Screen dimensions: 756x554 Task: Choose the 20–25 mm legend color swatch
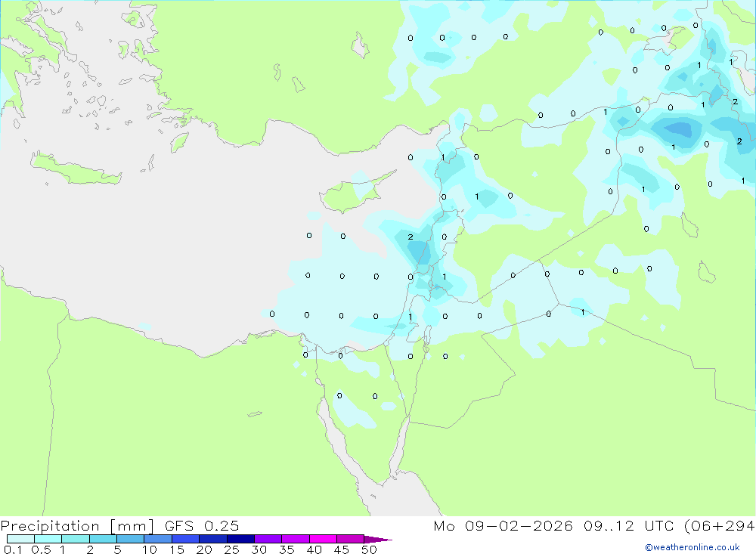213,539
